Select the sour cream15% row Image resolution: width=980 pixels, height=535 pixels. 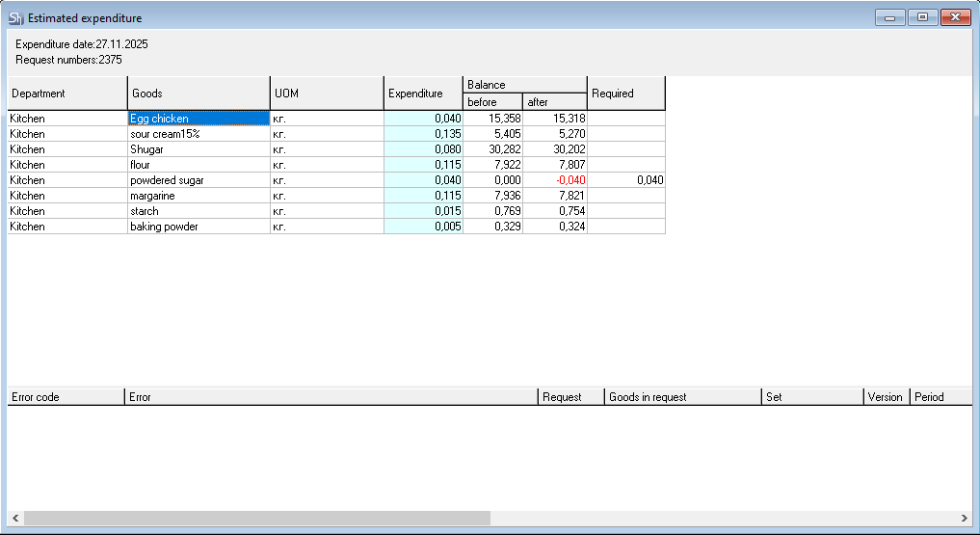[x=199, y=134]
